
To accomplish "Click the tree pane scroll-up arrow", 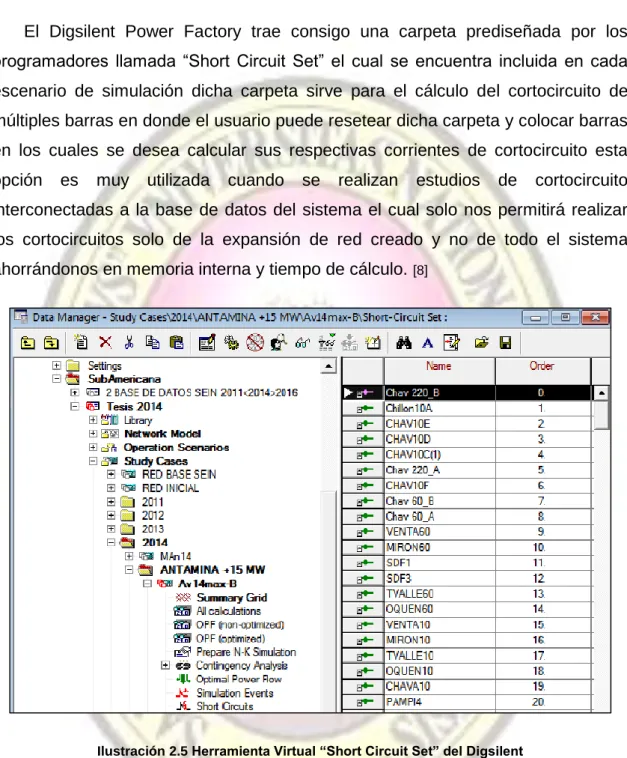I will (328, 366).
